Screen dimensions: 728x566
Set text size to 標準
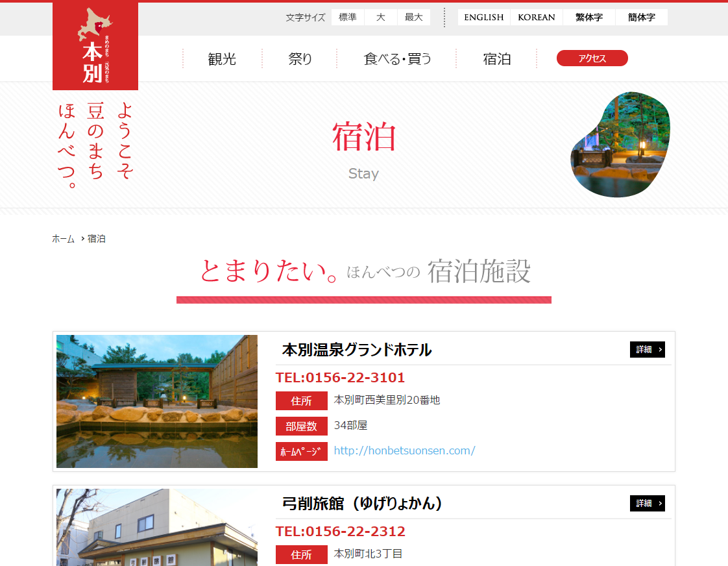click(x=347, y=17)
